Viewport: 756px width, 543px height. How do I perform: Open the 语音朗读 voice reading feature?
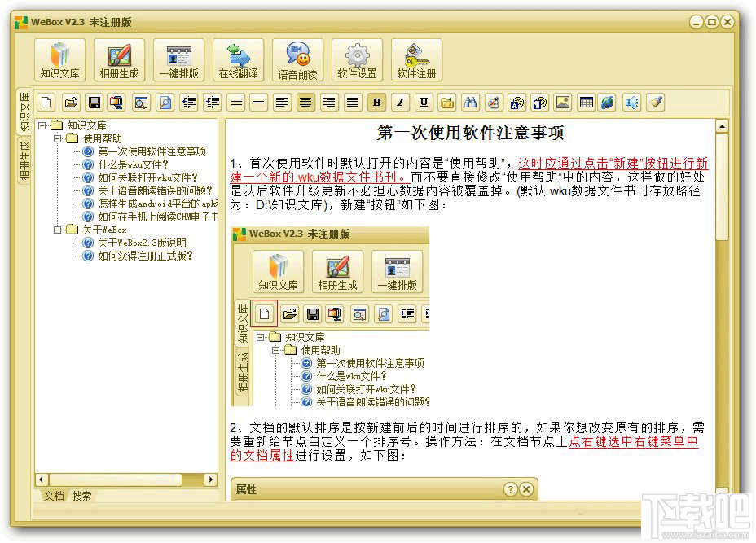pyautogui.click(x=297, y=59)
